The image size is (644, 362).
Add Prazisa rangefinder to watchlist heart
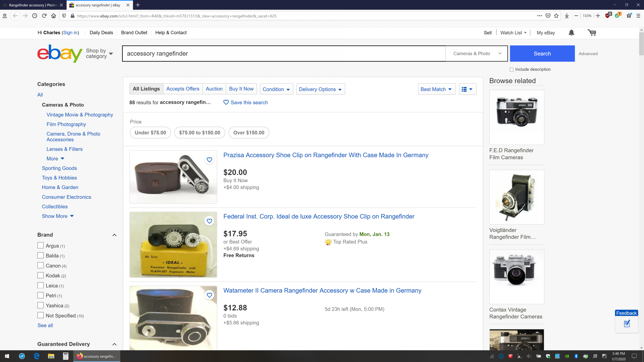209,160
